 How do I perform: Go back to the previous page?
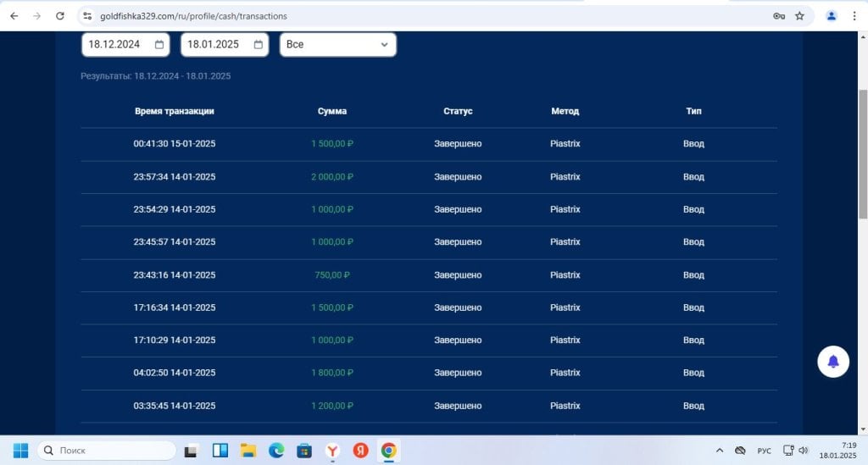pyautogui.click(x=14, y=16)
